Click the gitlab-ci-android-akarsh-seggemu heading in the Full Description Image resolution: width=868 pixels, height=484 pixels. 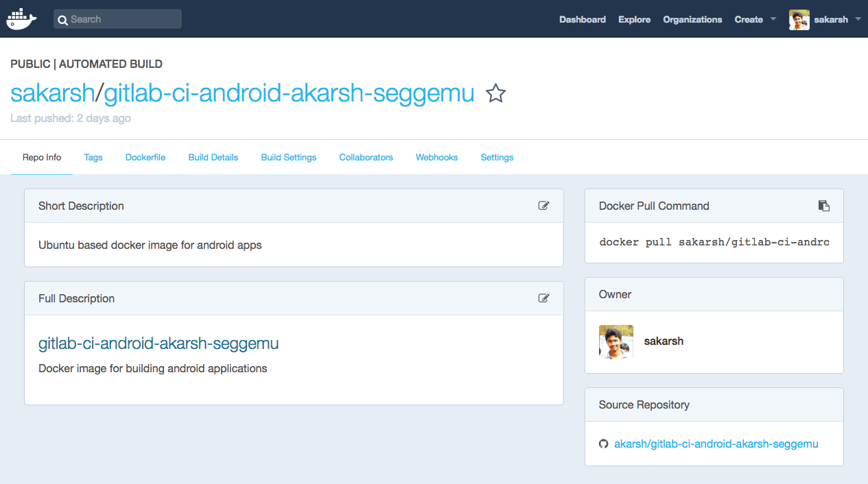pyautogui.click(x=159, y=343)
